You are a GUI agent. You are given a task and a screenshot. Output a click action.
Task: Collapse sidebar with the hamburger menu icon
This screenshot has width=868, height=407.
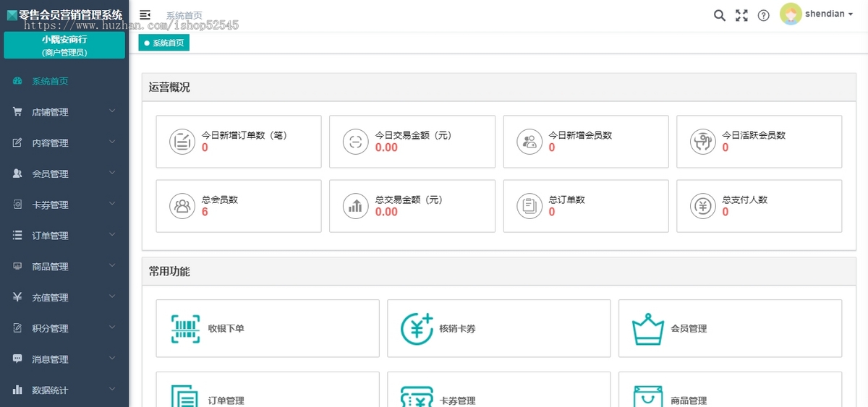click(x=145, y=14)
